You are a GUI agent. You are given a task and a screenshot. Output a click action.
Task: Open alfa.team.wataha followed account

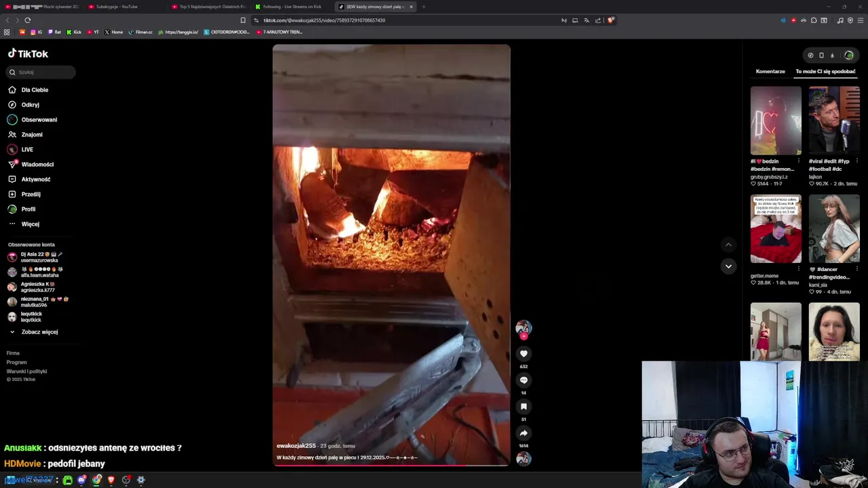[37, 272]
